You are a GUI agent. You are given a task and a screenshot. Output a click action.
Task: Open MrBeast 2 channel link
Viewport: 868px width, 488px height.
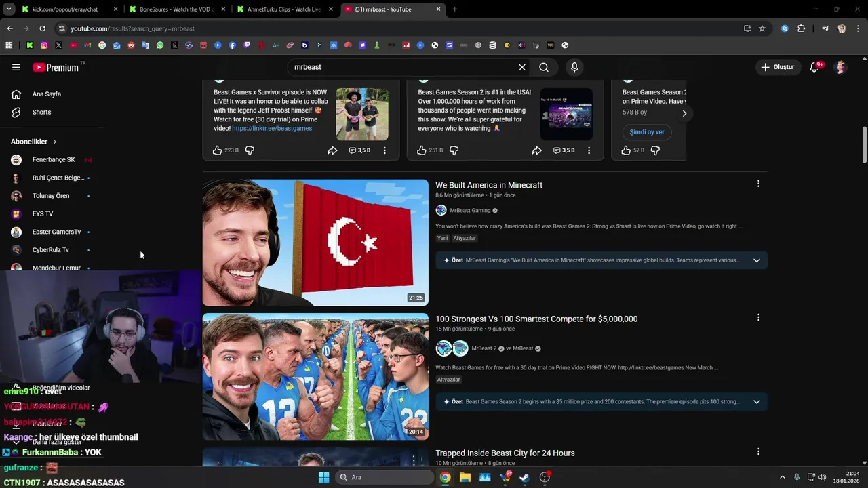point(484,348)
